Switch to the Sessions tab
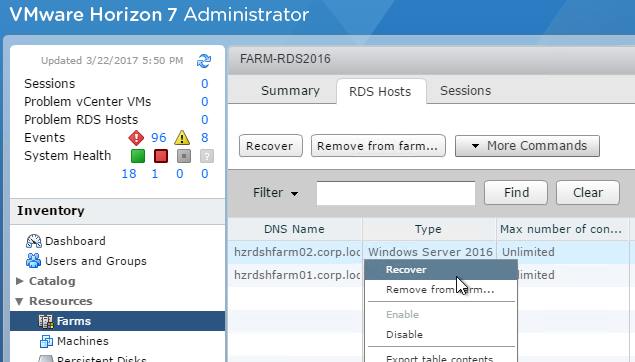The height and width of the screenshot is (362, 635). click(465, 91)
